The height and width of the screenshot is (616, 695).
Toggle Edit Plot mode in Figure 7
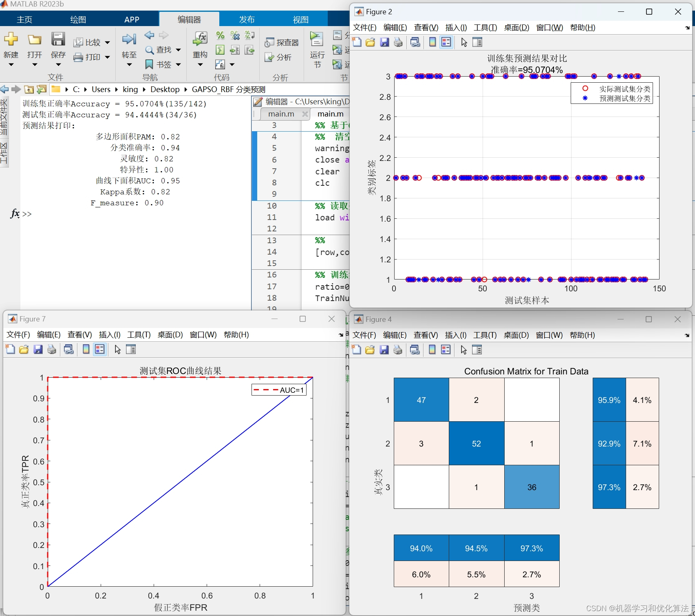[117, 349]
